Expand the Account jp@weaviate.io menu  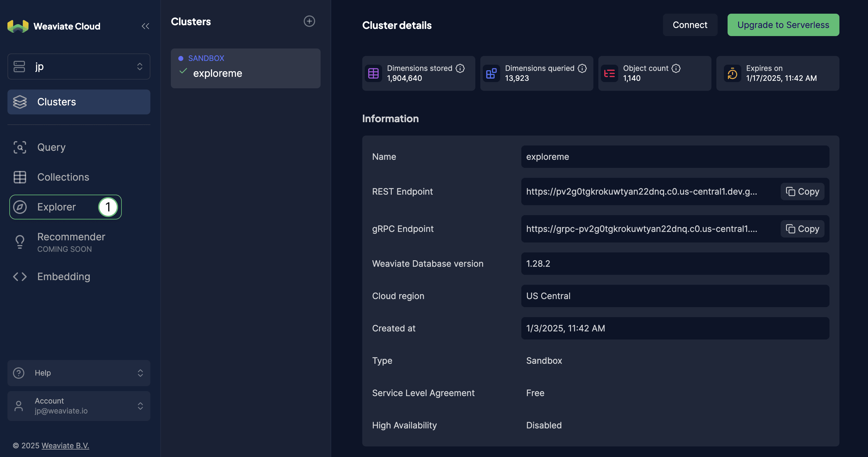(x=79, y=406)
